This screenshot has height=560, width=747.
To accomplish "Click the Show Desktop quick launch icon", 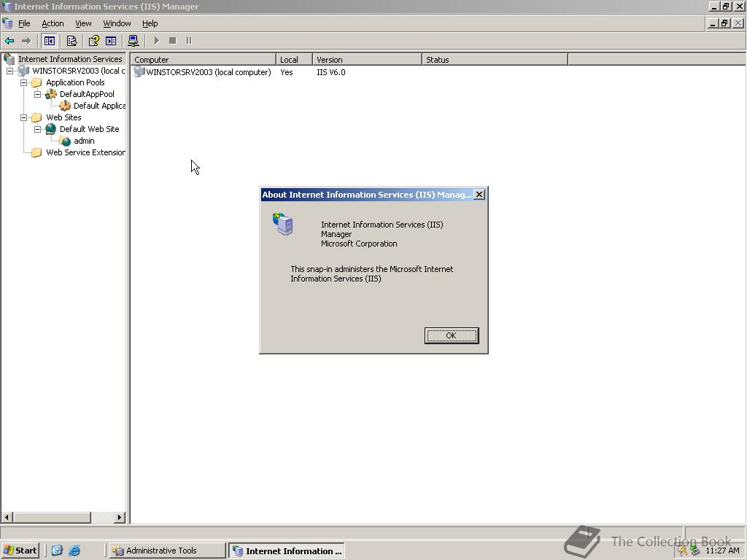I will (57, 551).
